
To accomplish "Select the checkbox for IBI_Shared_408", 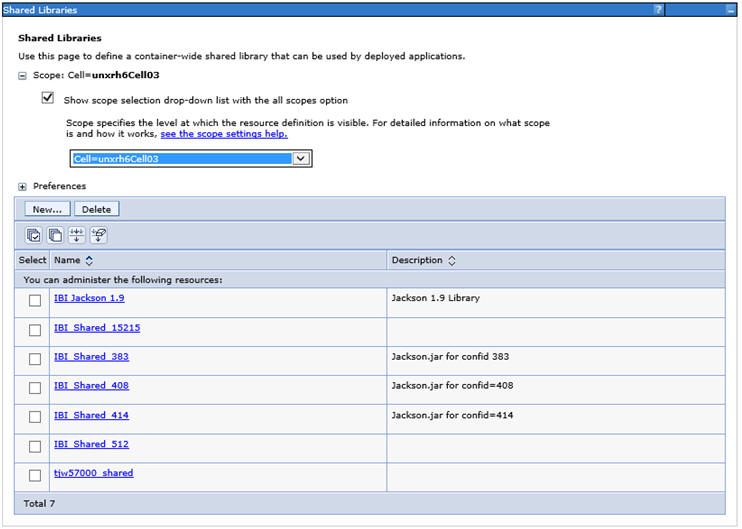I will (x=35, y=388).
